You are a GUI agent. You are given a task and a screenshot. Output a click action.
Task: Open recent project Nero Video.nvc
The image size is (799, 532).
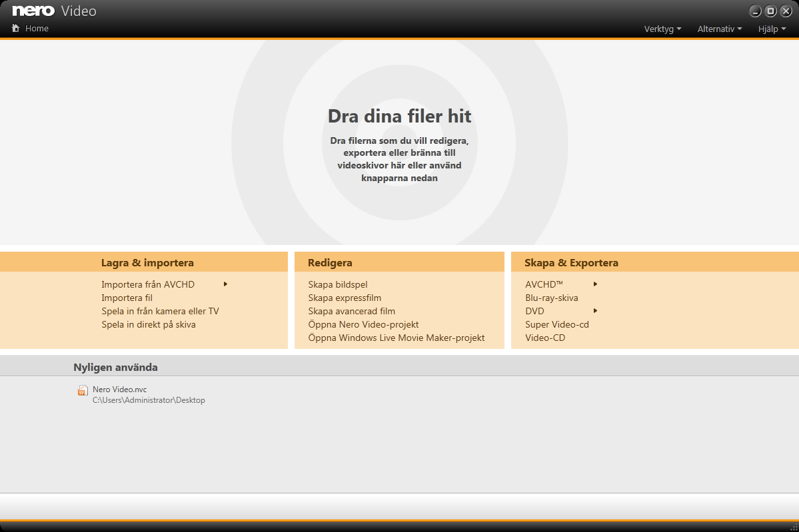(120, 390)
